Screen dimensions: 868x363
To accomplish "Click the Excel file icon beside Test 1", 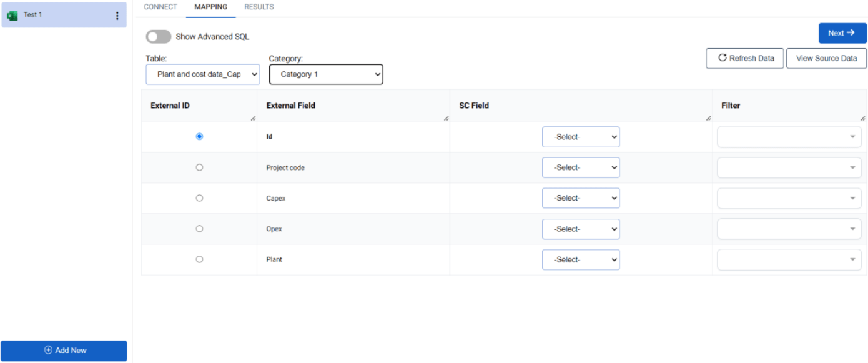I will tap(12, 14).
